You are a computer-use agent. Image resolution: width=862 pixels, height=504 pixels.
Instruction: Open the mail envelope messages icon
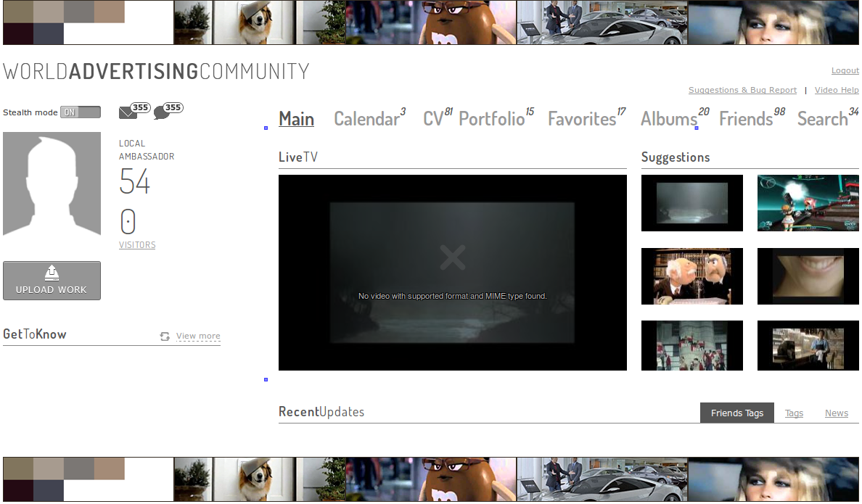(x=128, y=112)
